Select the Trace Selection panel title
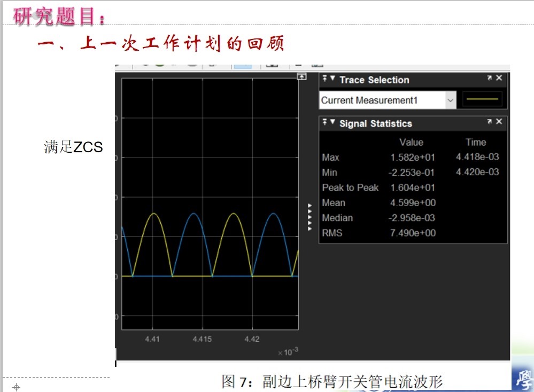534x392 pixels. pos(374,80)
